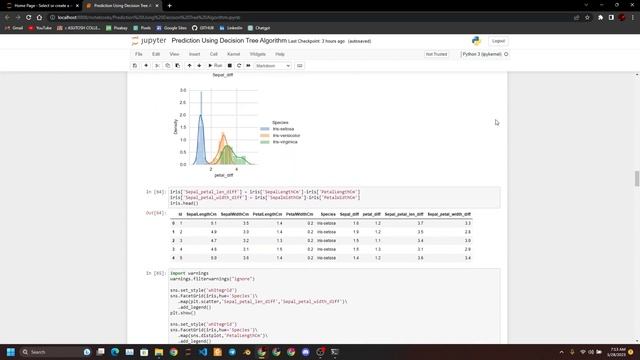
Task: Click the SepalLengthCm column header
Action: click(x=202, y=214)
